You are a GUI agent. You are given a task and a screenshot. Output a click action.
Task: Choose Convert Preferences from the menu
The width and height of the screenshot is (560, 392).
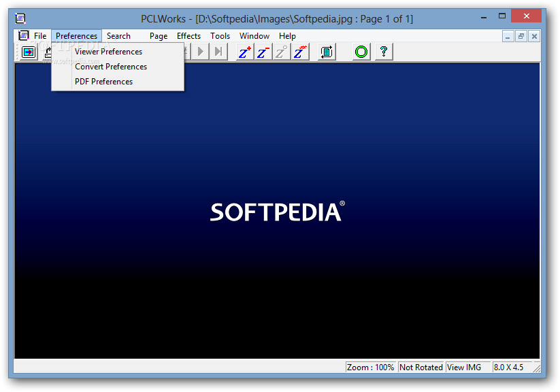pos(118,67)
